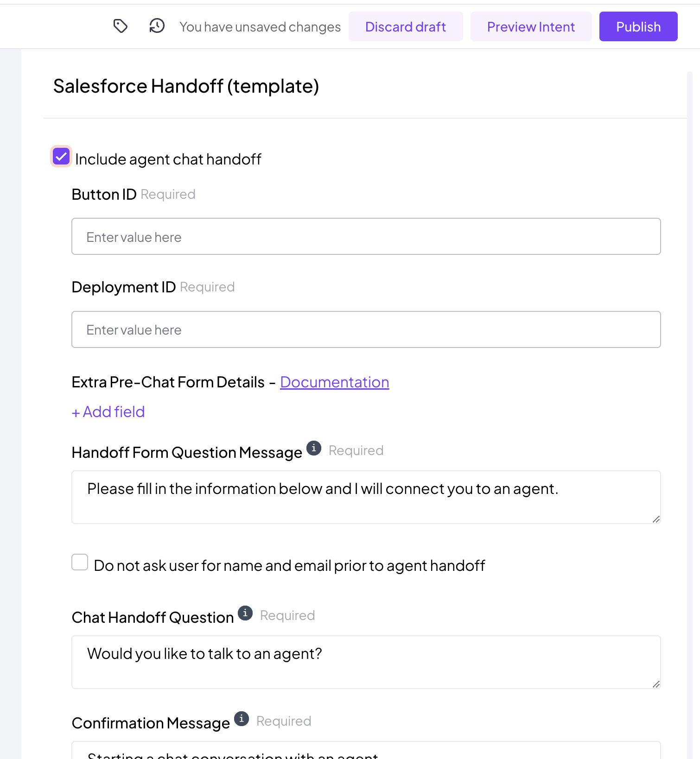Open the version history clock icon
The width and height of the screenshot is (700, 759).
(157, 26)
